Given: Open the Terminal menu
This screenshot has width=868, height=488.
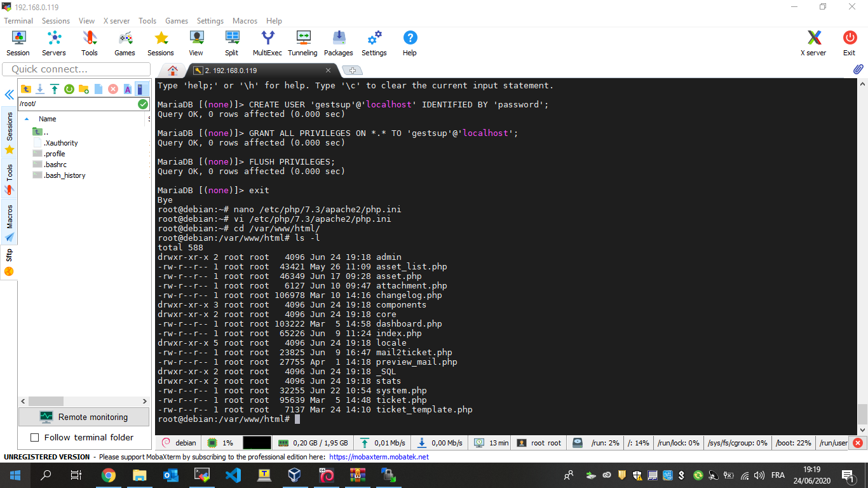Looking at the screenshot, I should click(18, 21).
